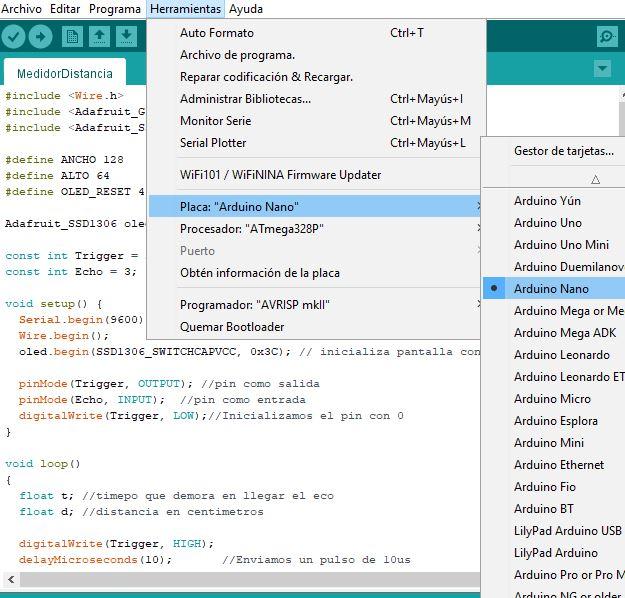Select Arduino Leonardo ETH board
625x598 pixels.
(x=554, y=376)
